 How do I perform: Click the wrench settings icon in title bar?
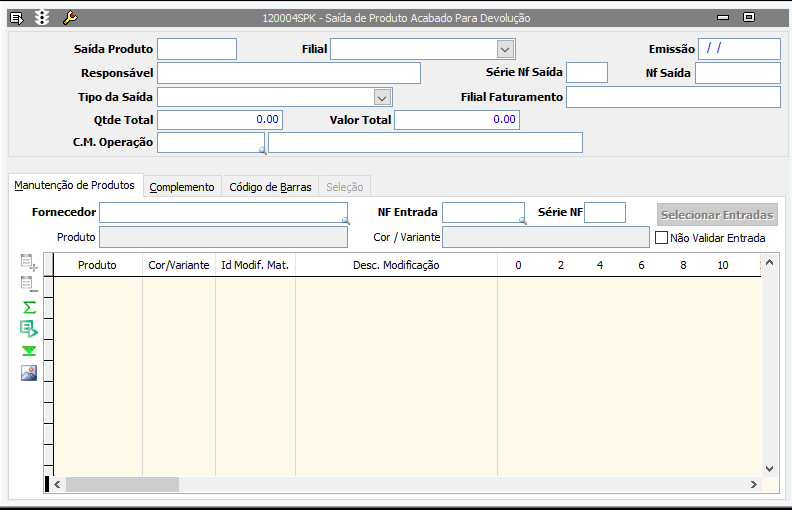click(69, 18)
